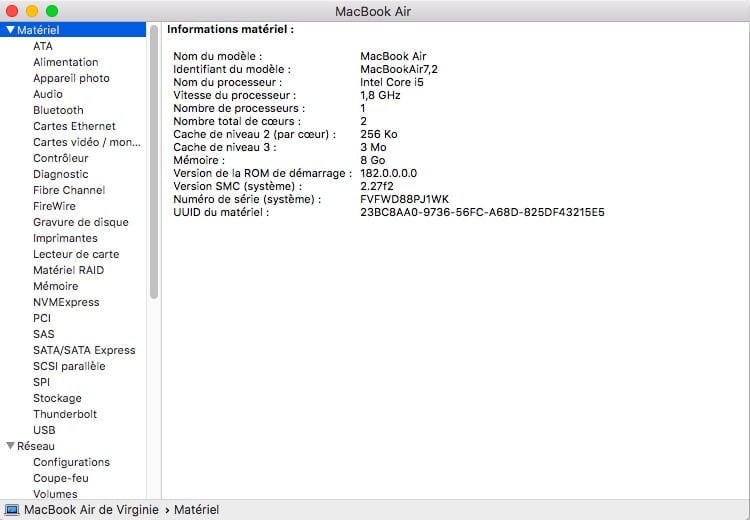Select Fibre Channel entry
The height and width of the screenshot is (520, 750).
(x=69, y=190)
